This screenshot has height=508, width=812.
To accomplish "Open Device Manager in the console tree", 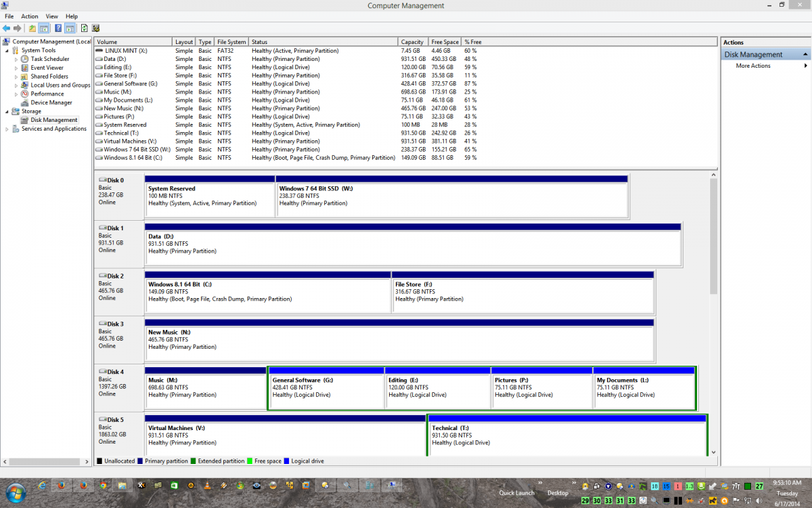I will [51, 103].
